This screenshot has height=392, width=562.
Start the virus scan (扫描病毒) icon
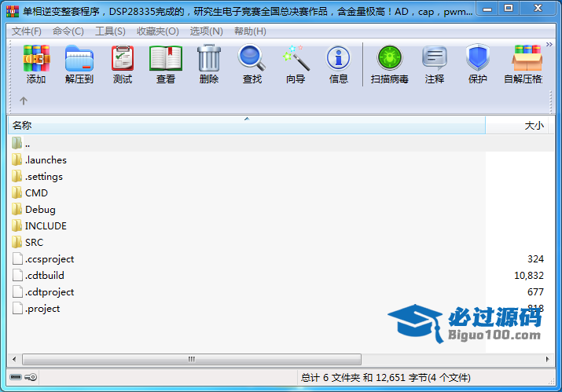pos(390,64)
